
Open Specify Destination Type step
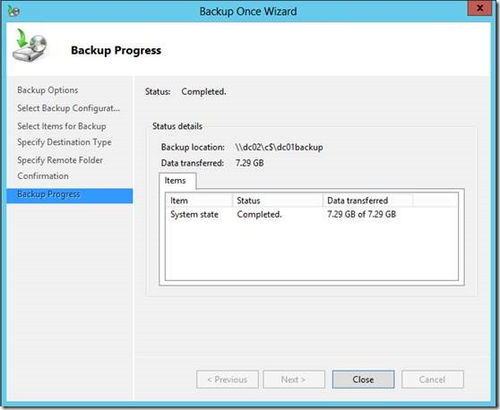tap(64, 142)
